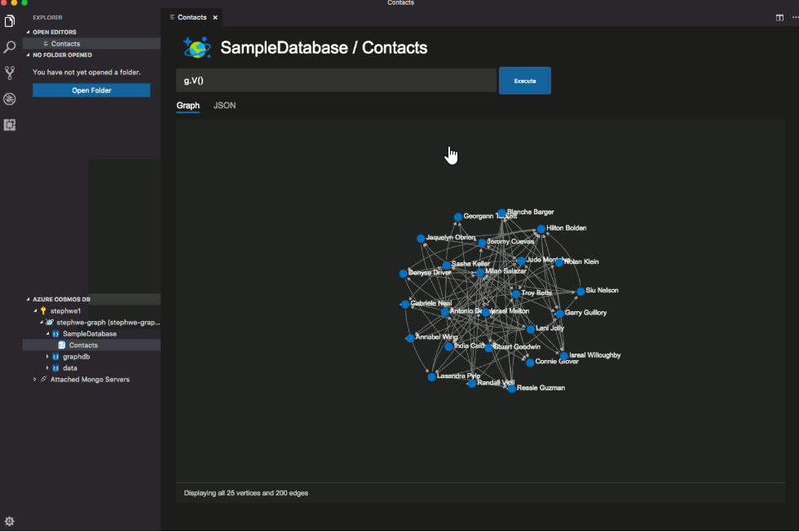Switch to the Graph results tab
The image size is (799, 532).
coord(188,105)
